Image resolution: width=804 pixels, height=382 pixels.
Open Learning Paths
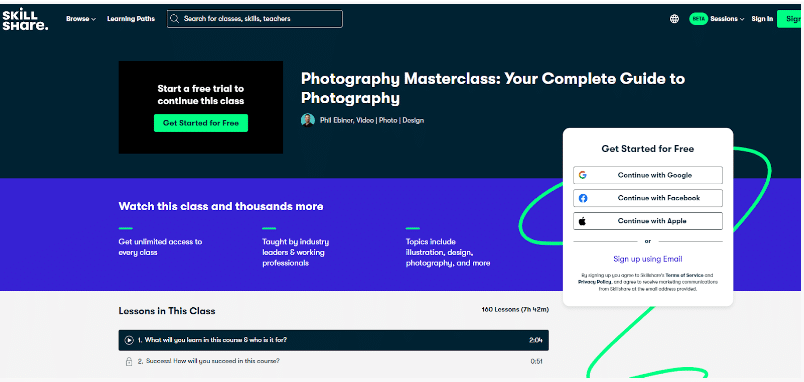pos(131,19)
